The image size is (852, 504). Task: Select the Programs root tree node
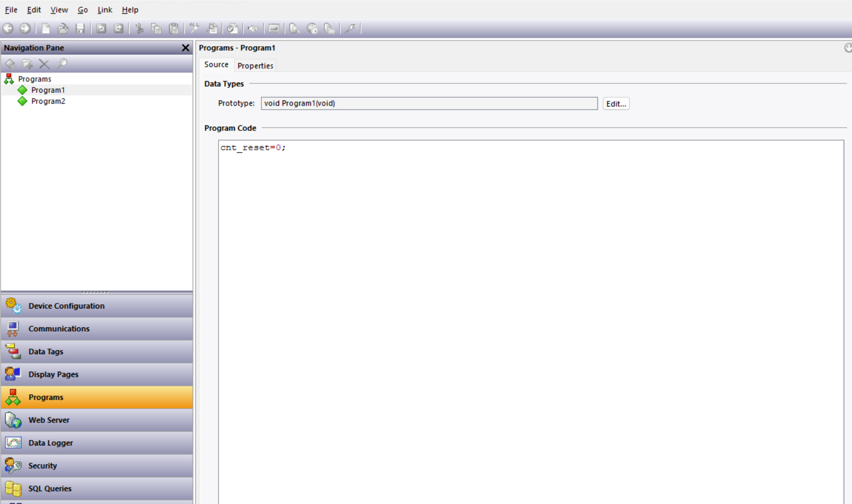point(35,79)
